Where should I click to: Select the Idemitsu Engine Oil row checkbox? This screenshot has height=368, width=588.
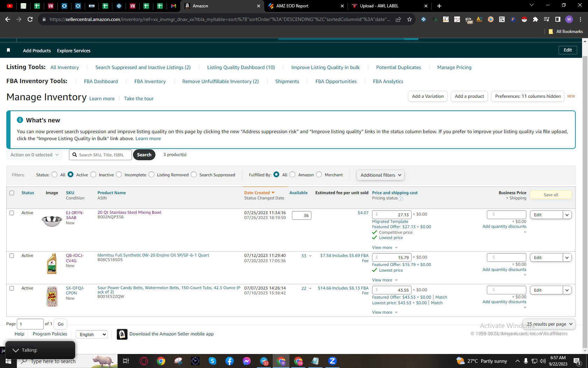tap(12, 255)
